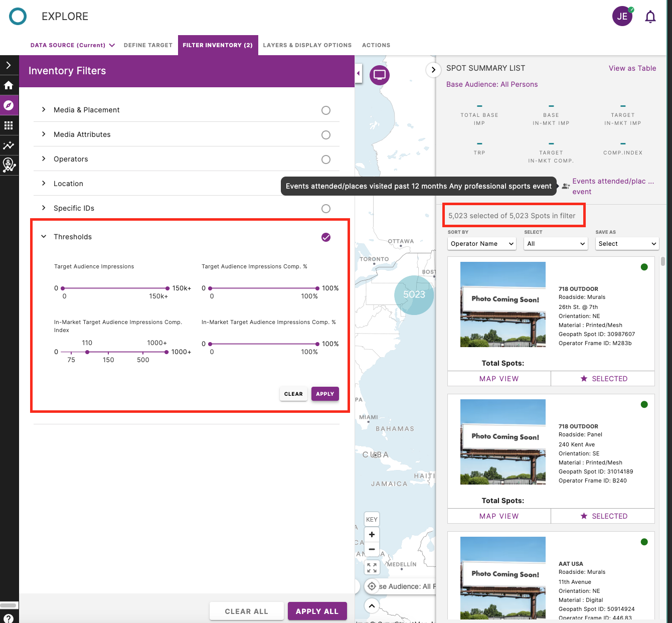This screenshot has width=672, height=623.
Task: Click the 5023 cluster bubble on the map
Action: [x=414, y=295]
